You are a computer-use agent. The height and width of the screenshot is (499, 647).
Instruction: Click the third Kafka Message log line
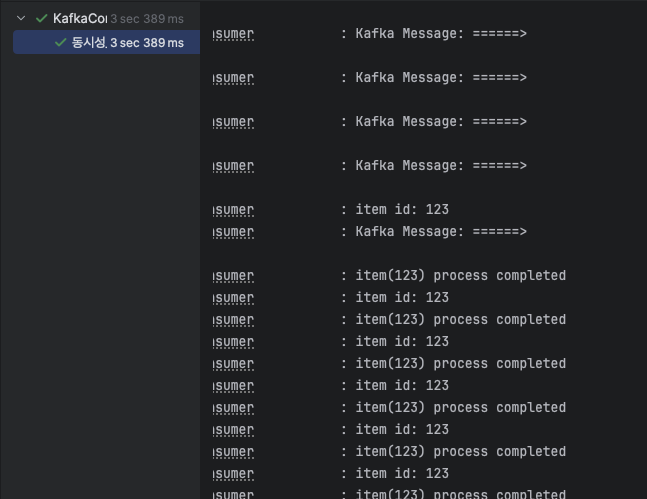tap(440, 122)
